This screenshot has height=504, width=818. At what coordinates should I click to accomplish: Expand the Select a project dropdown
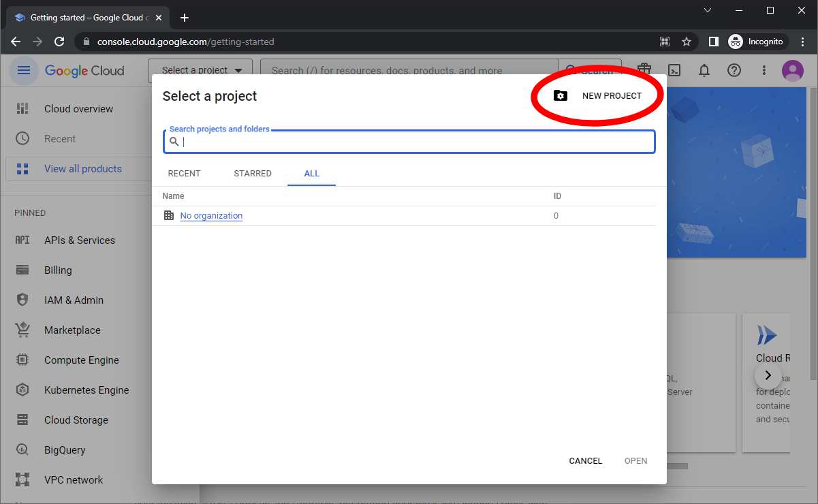201,70
